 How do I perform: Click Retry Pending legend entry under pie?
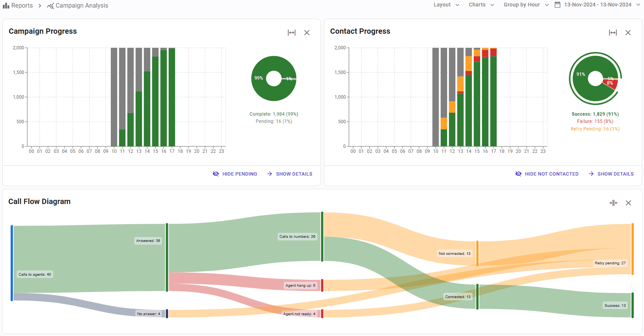(595, 129)
